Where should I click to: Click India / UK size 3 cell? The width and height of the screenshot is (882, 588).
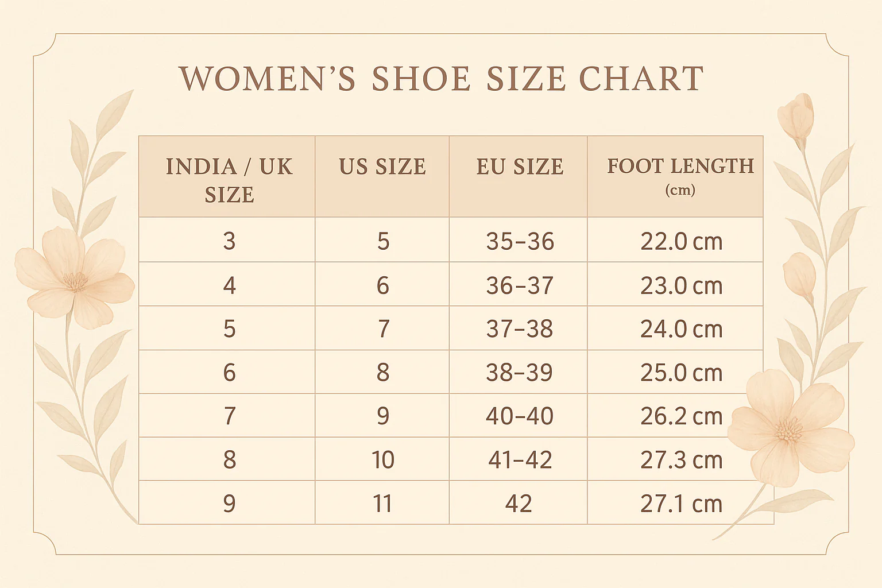tap(229, 242)
